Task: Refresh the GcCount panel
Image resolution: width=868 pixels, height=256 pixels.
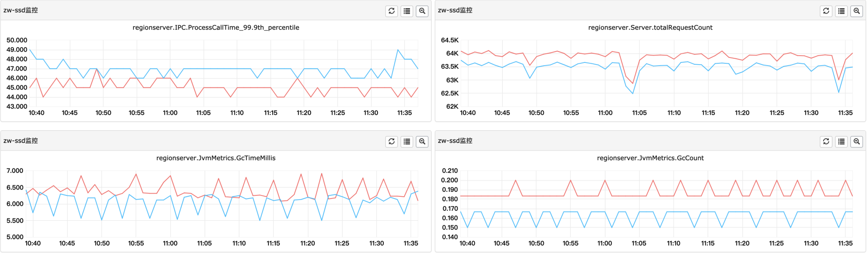Action: 826,142
